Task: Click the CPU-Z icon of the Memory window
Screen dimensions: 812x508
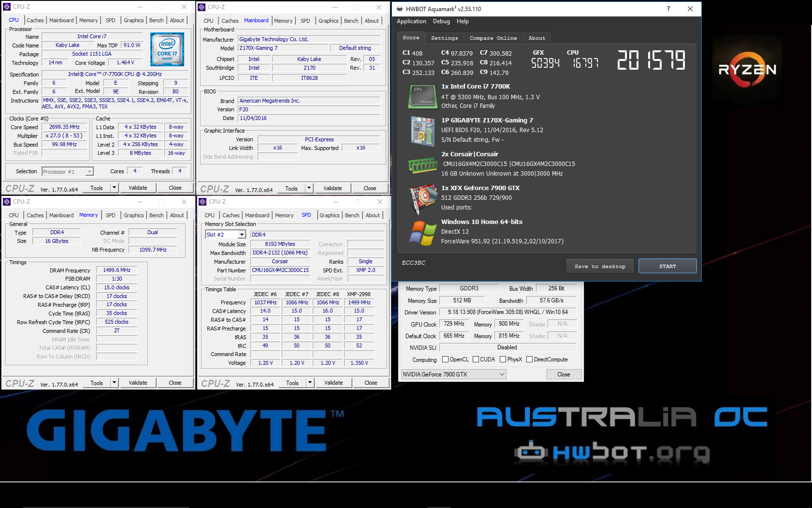Action: pos(7,202)
